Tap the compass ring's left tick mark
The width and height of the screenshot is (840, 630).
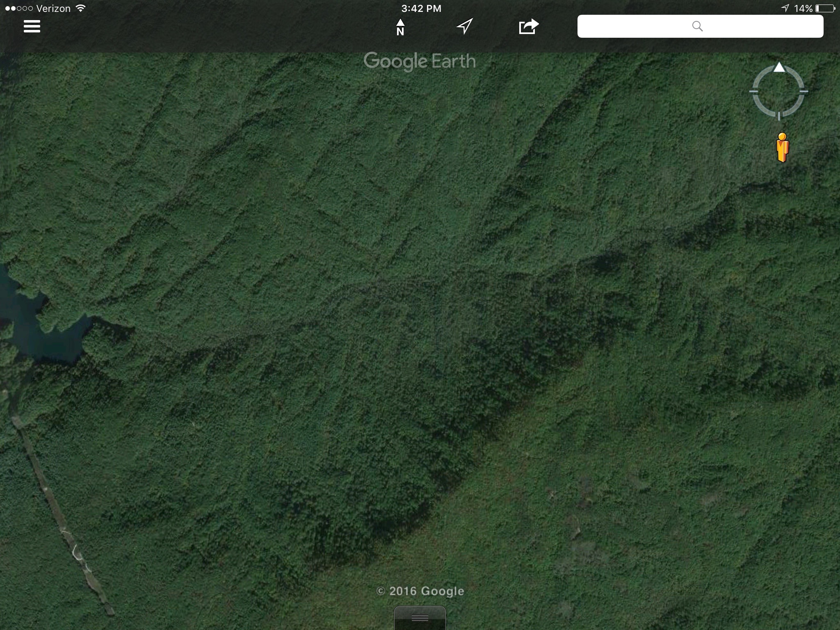point(754,91)
